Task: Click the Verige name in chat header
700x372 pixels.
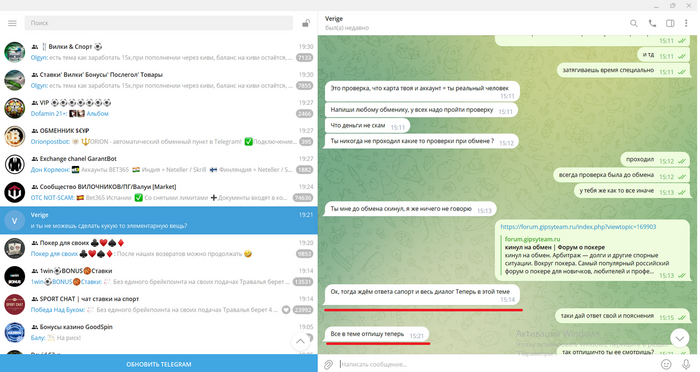Action: pos(334,19)
